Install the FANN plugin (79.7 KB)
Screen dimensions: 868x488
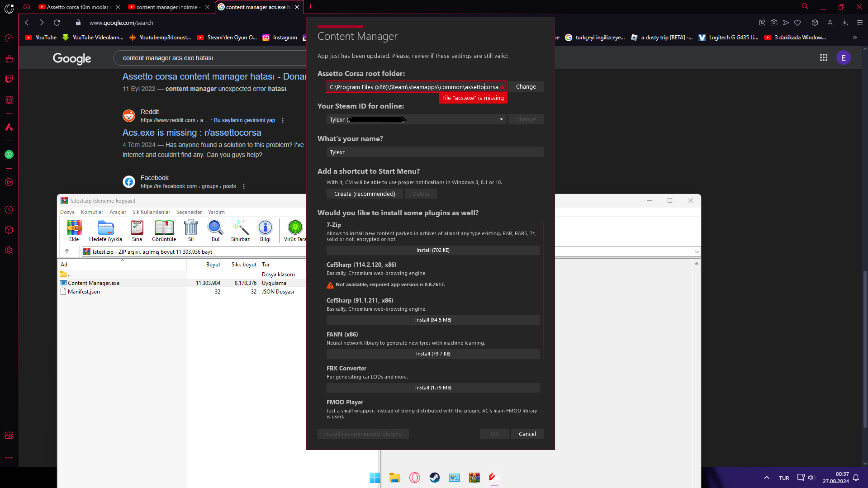[433, 354]
